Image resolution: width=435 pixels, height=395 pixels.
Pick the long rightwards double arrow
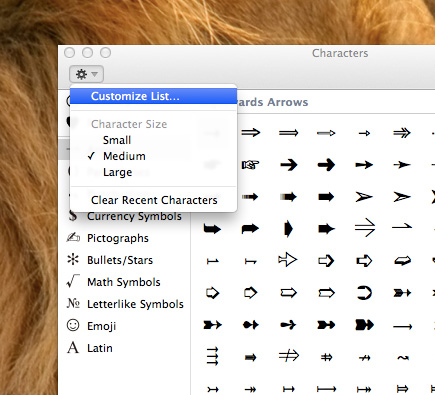click(288, 133)
